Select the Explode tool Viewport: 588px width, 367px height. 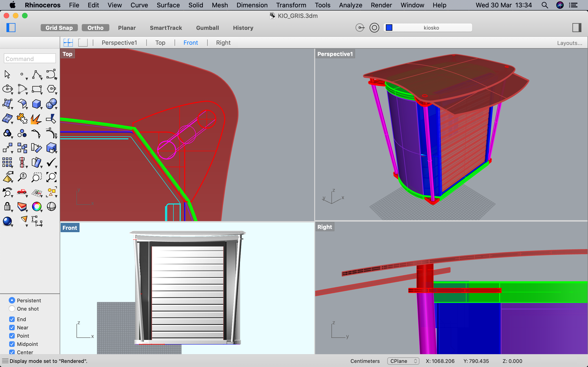[36, 119]
